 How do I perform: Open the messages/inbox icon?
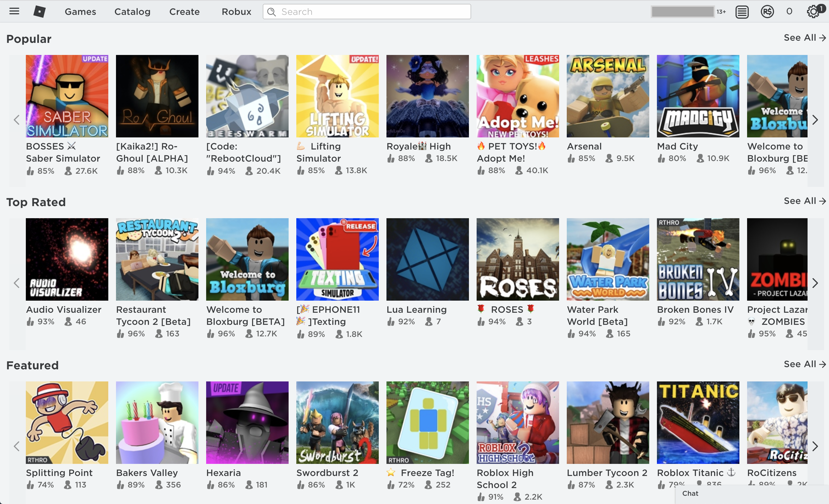click(741, 11)
